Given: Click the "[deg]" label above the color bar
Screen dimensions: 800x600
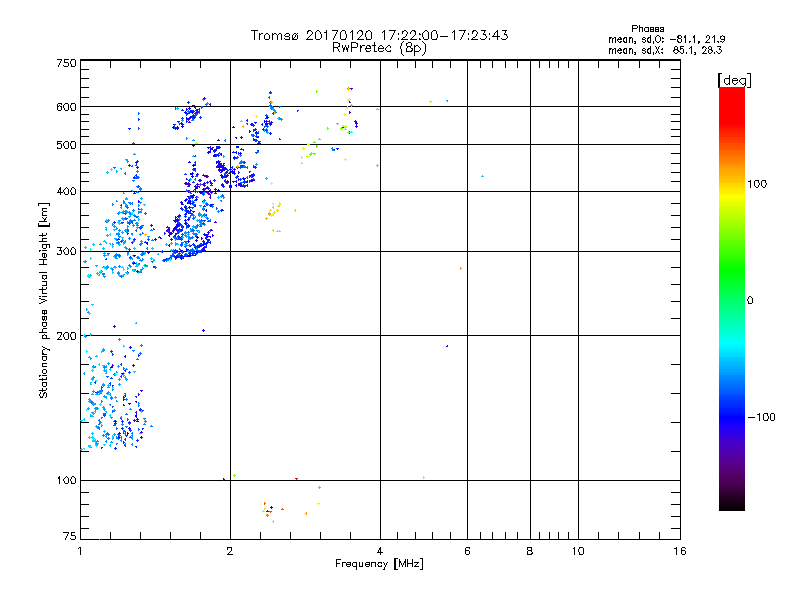Looking at the screenshot, I should [734, 80].
